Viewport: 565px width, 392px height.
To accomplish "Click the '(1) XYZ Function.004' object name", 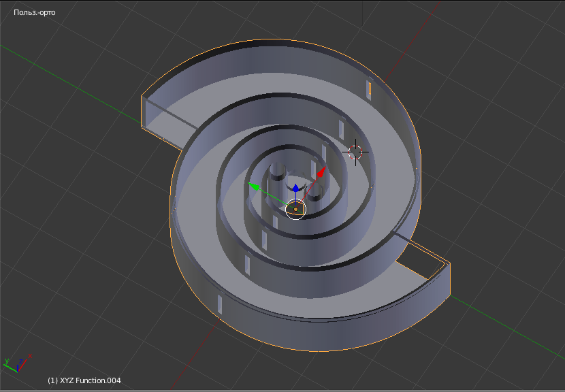I will point(84,380).
